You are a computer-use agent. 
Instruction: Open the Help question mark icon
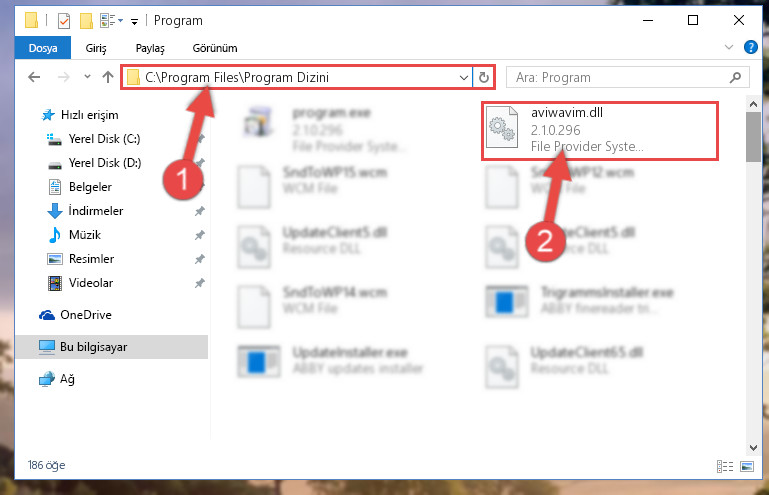pos(750,47)
